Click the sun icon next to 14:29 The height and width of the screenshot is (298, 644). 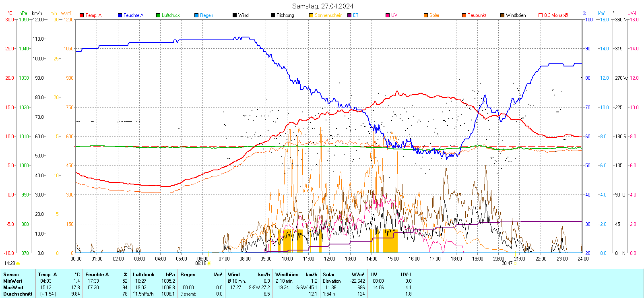click(18, 263)
